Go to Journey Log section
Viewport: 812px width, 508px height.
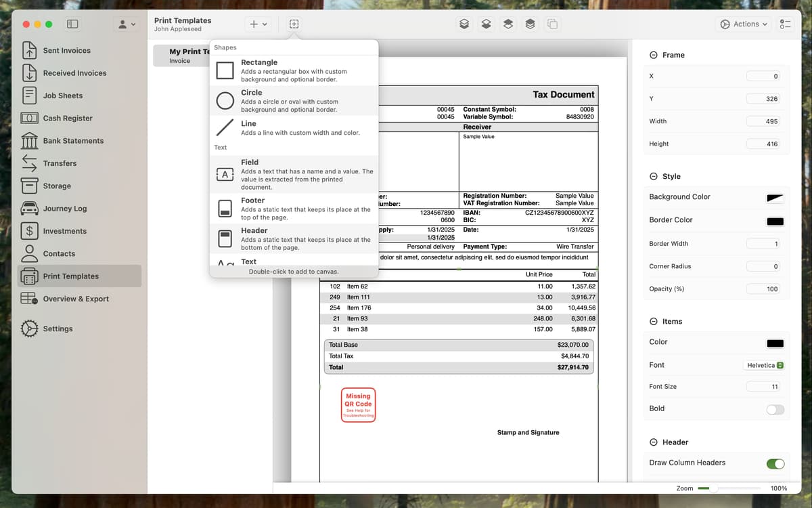65,209
